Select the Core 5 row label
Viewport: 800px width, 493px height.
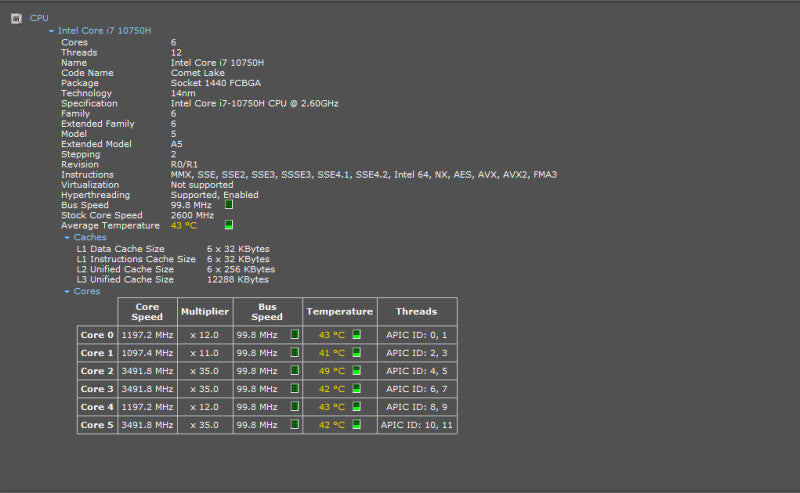click(x=97, y=425)
